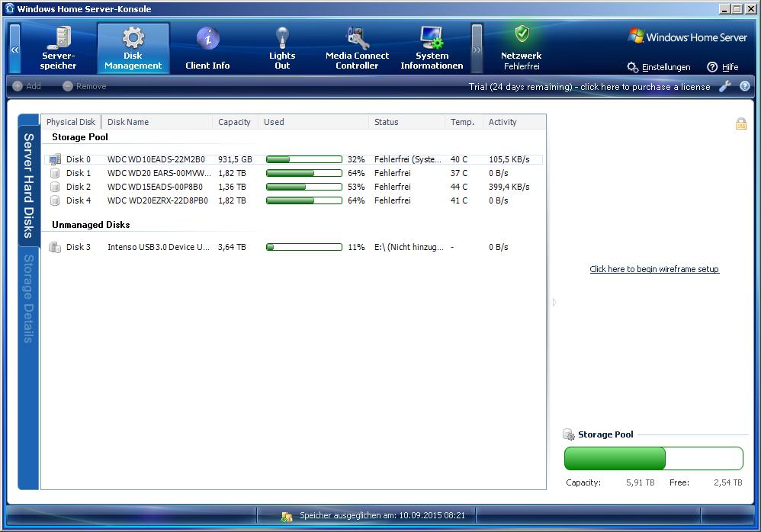The image size is (761, 532).
Task: Click Disk 2 usage bar at 53%
Action: pyautogui.click(x=303, y=187)
